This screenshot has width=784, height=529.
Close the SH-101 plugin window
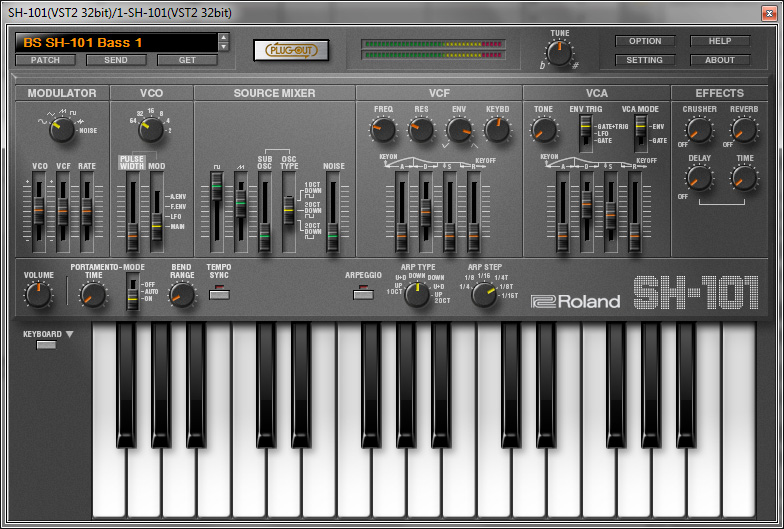pos(768,14)
